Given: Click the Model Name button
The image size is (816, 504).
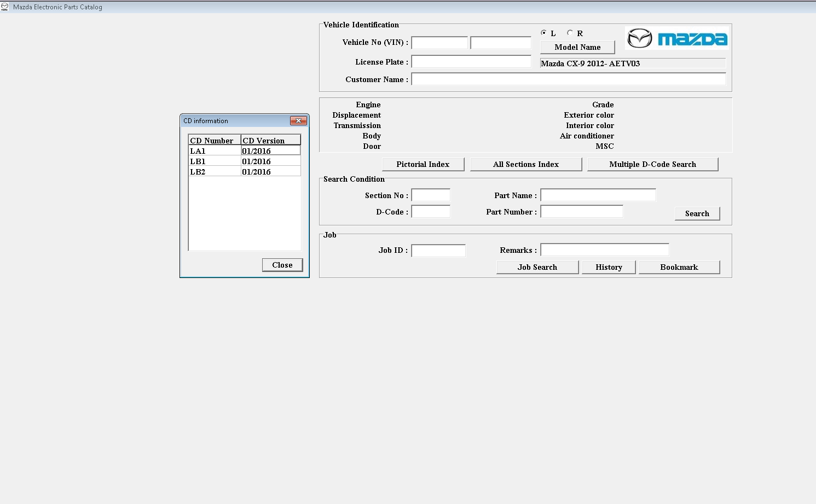Looking at the screenshot, I should (x=577, y=47).
